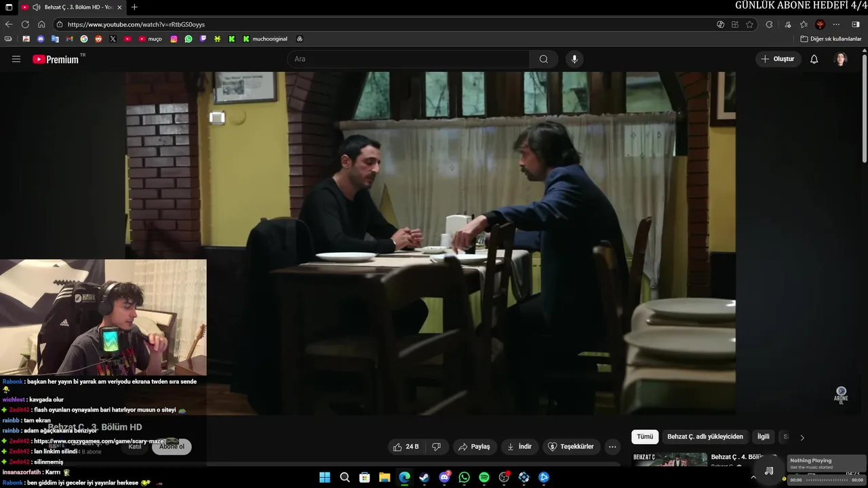
Task: Open more actions three-dot menu under video
Action: click(612, 447)
